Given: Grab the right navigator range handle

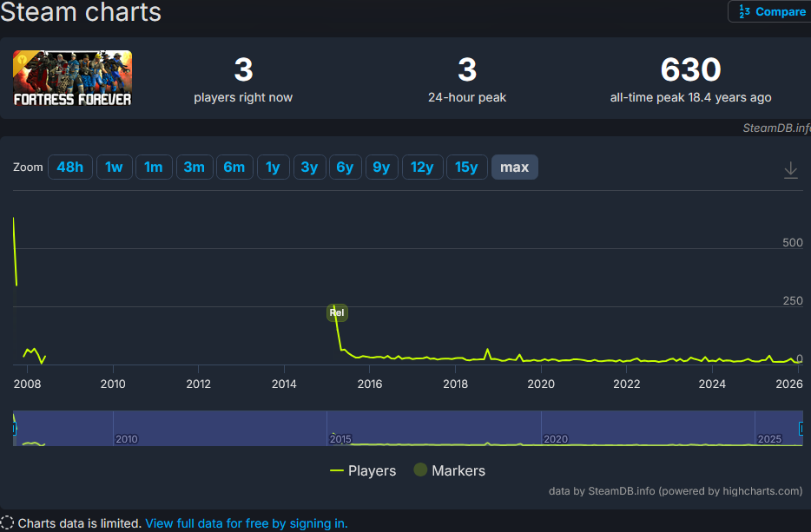Looking at the screenshot, I should point(801,428).
